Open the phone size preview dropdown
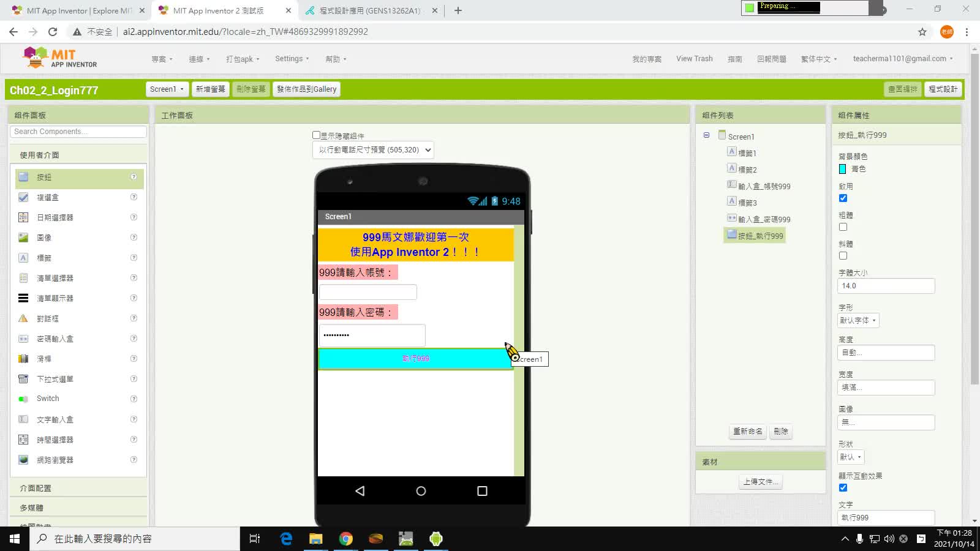 tap(373, 150)
